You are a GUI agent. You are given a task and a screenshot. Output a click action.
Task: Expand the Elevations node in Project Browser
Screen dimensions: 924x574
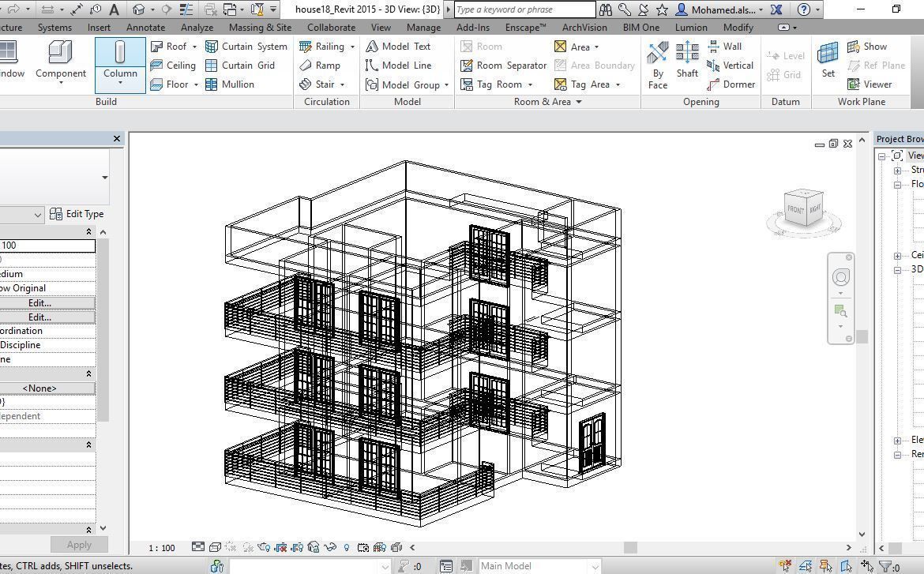pyautogui.click(x=897, y=441)
